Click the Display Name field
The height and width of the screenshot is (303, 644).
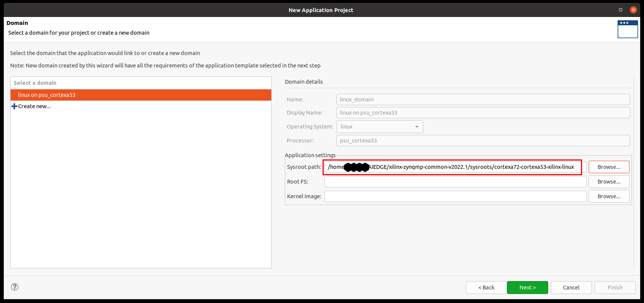[483, 113]
